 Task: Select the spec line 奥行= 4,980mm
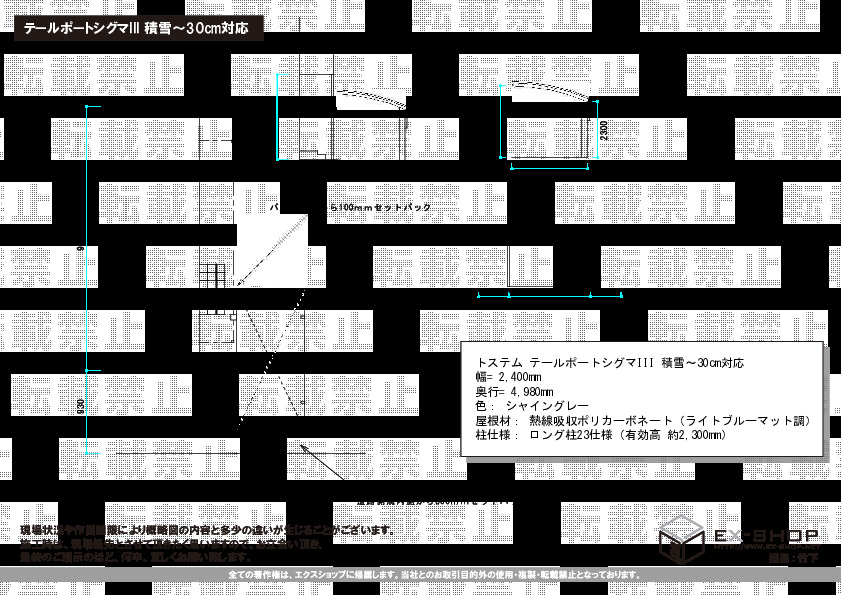(x=514, y=392)
